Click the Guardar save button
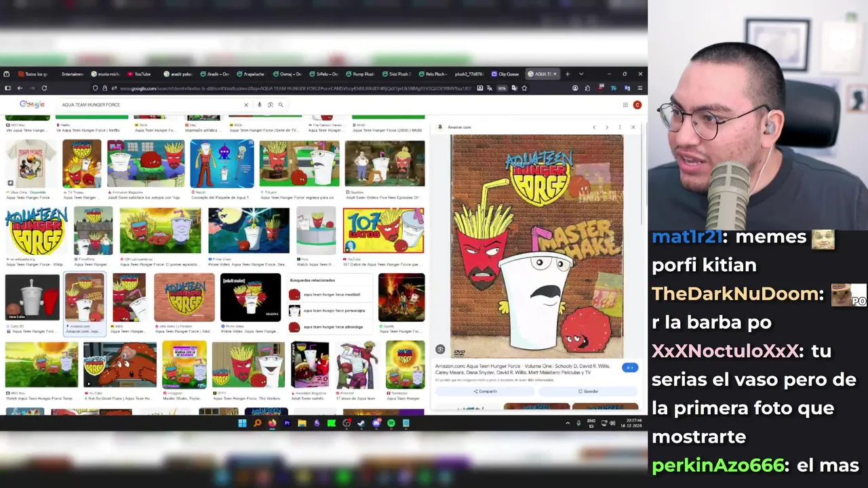868x488 pixels. click(x=589, y=391)
